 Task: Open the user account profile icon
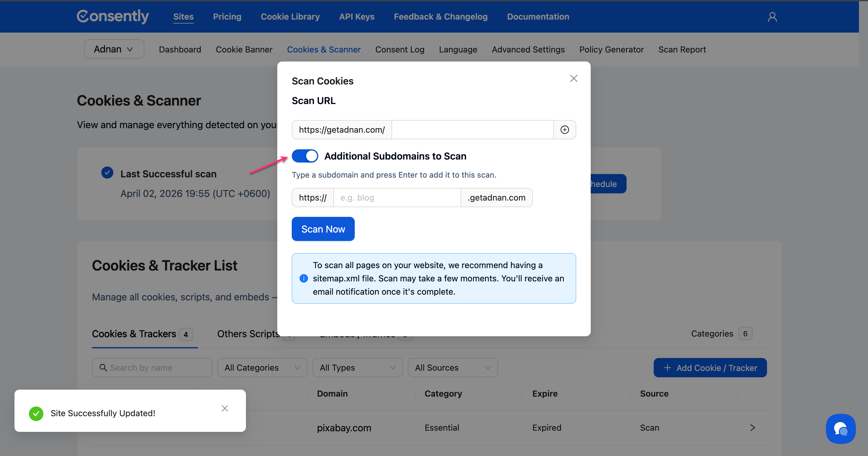(x=772, y=17)
